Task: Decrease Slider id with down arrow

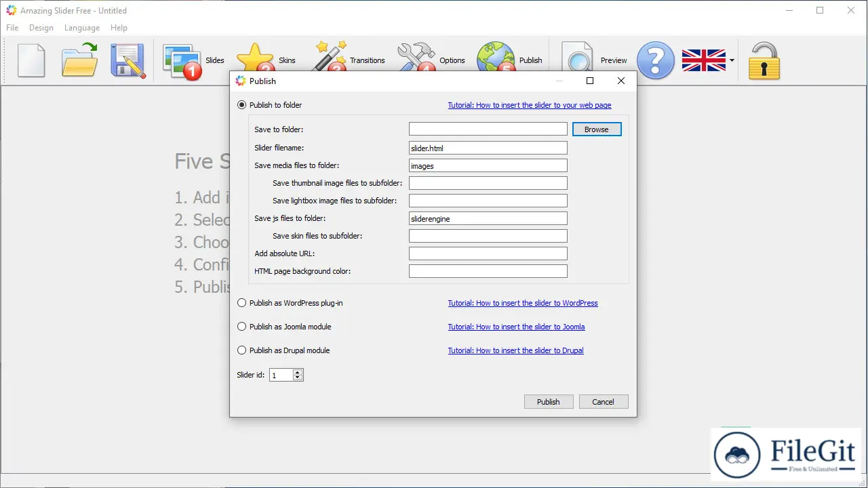Action: (298, 378)
